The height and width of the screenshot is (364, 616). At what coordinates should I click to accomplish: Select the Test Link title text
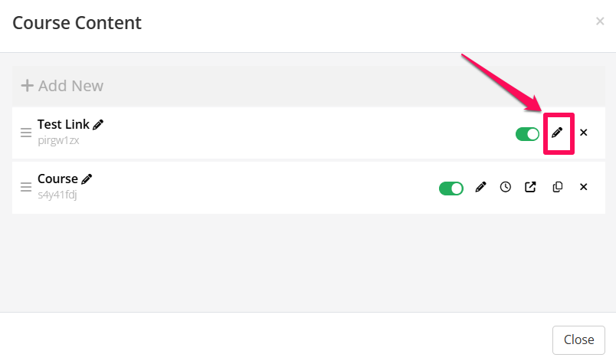click(x=64, y=124)
